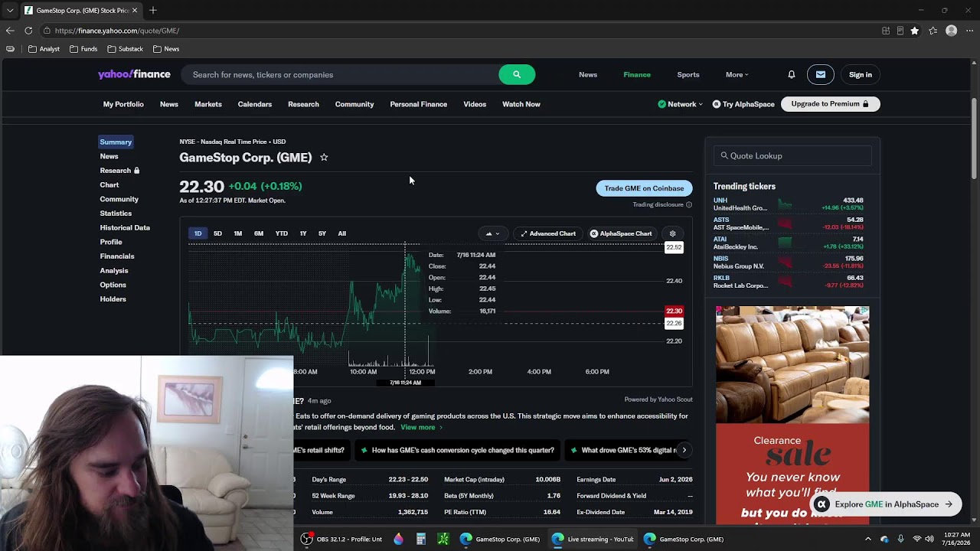Screen dimensions: 980x551
Task: Click the Sign in button
Action: pyautogui.click(x=861, y=74)
